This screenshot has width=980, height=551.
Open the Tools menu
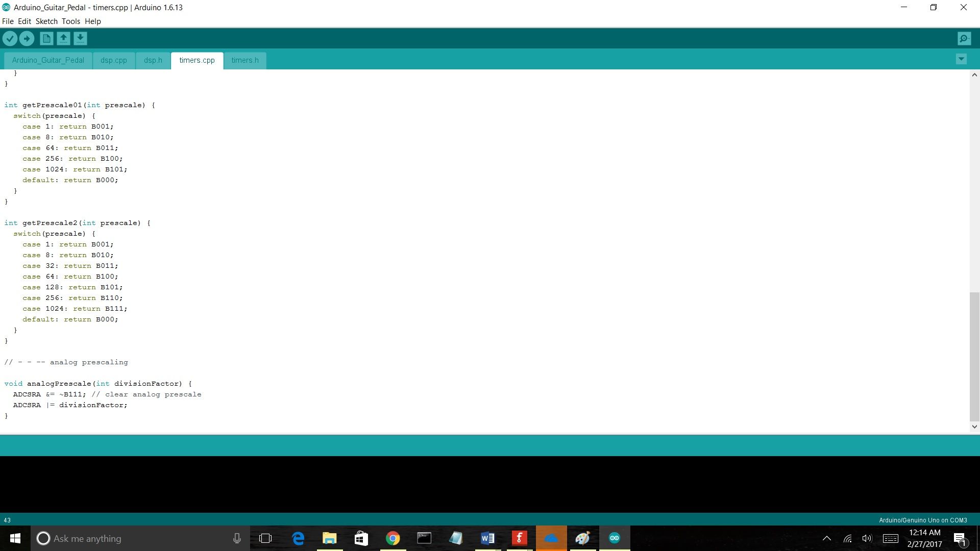click(71, 21)
